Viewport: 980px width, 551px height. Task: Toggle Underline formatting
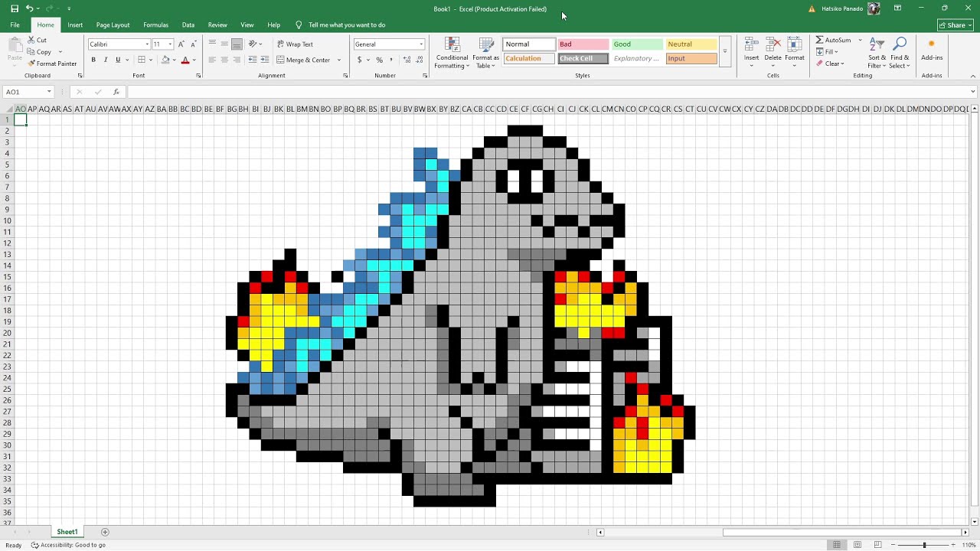point(118,60)
